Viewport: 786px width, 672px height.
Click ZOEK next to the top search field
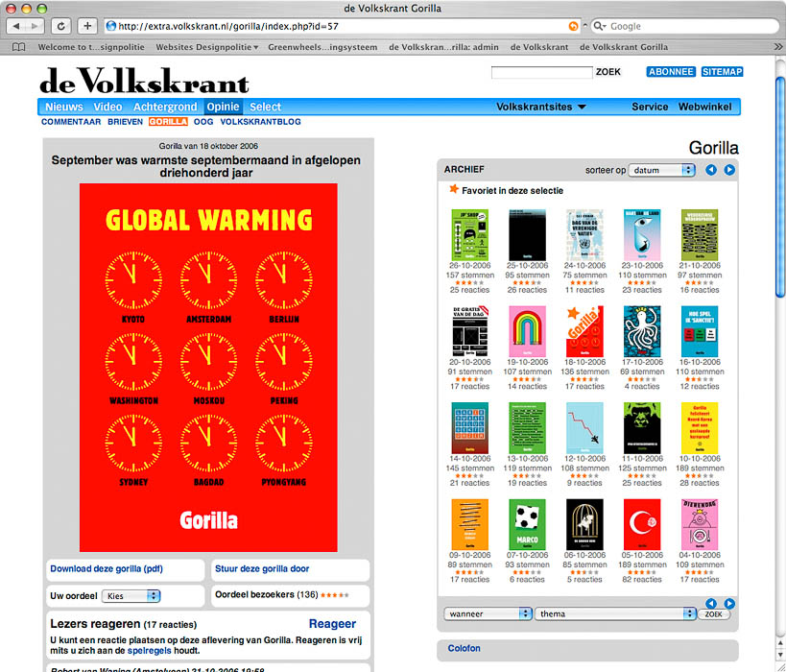608,72
